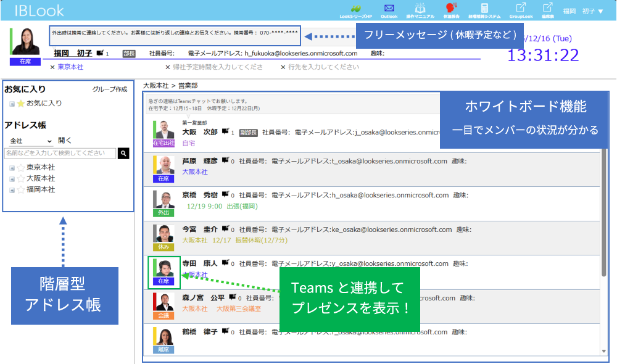Click the グループ作成 link

(x=109, y=89)
